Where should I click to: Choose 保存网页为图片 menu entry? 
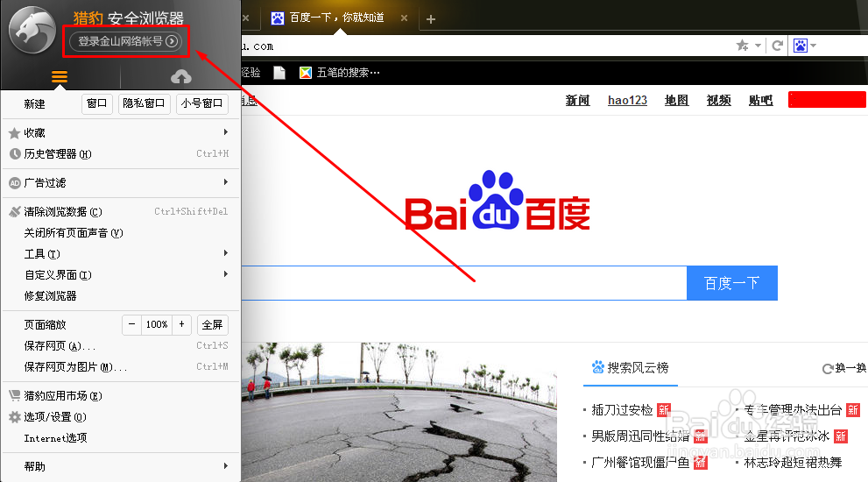click(121, 367)
